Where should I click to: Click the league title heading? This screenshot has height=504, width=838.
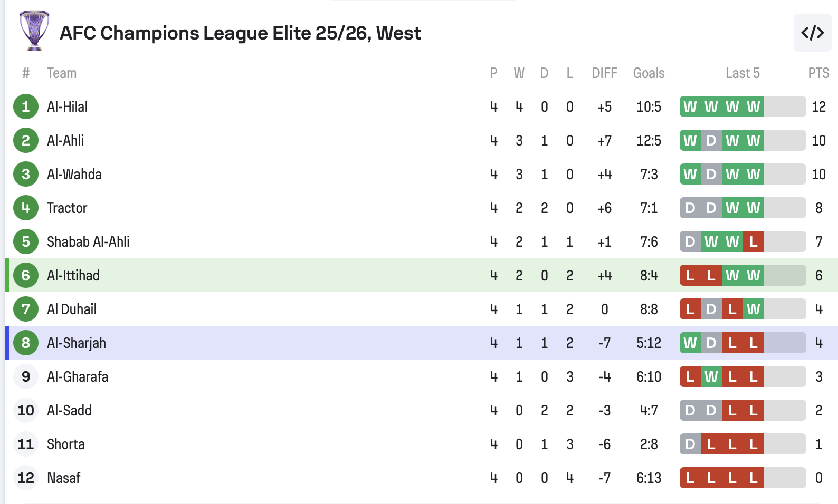tap(240, 33)
